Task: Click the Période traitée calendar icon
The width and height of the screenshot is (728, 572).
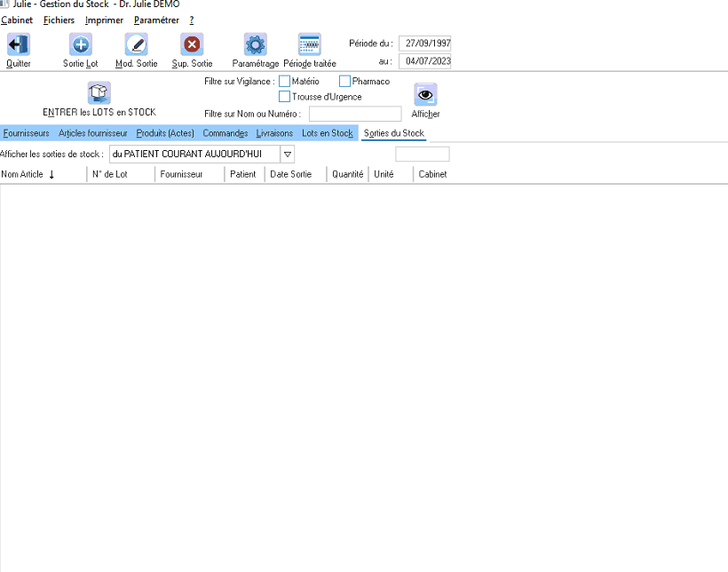Action: [310, 44]
